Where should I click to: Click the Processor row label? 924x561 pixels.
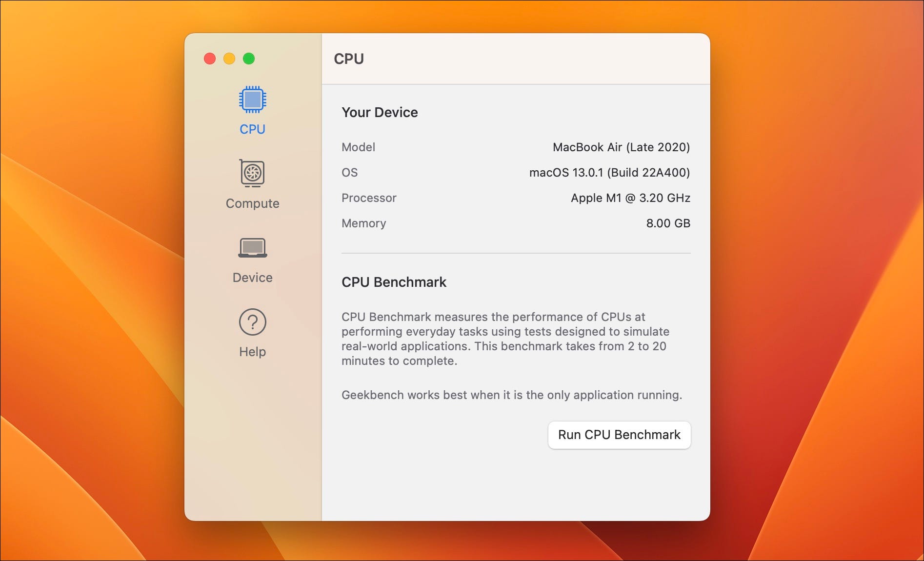tap(369, 198)
